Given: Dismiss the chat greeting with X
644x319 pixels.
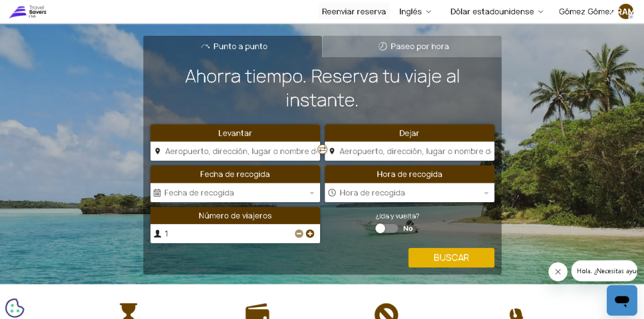Looking at the screenshot, I should click(558, 272).
